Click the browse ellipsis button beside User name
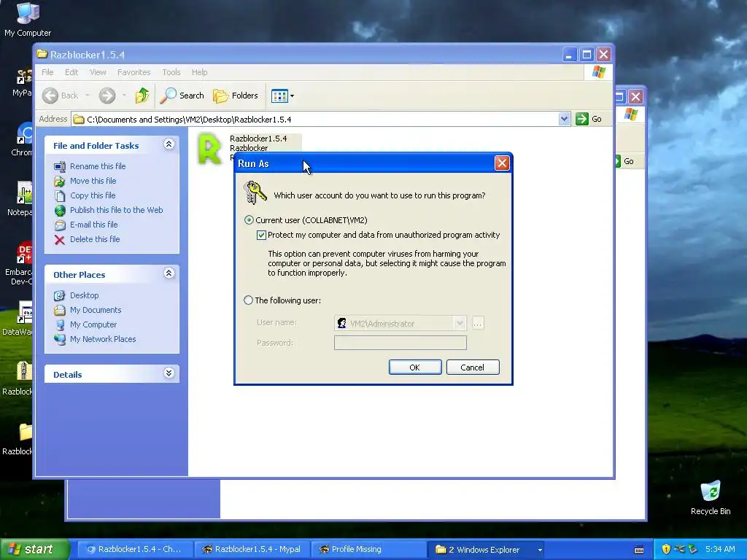 tap(477, 323)
